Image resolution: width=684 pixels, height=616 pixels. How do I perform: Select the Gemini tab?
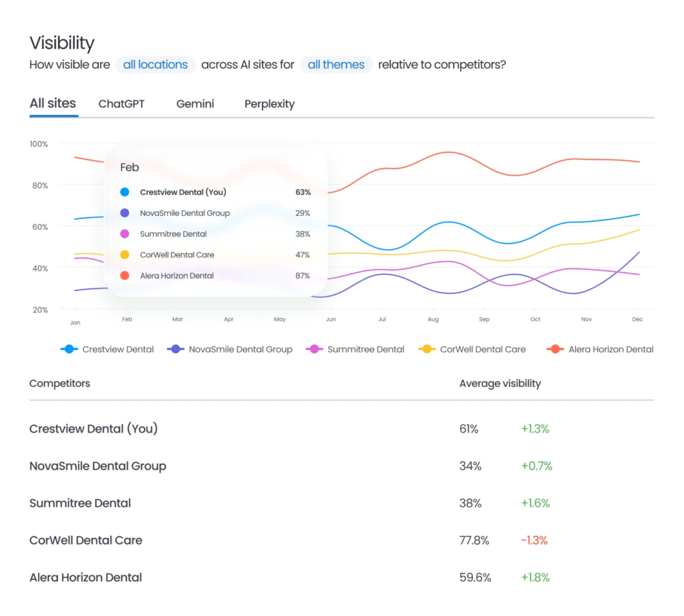pyautogui.click(x=194, y=104)
